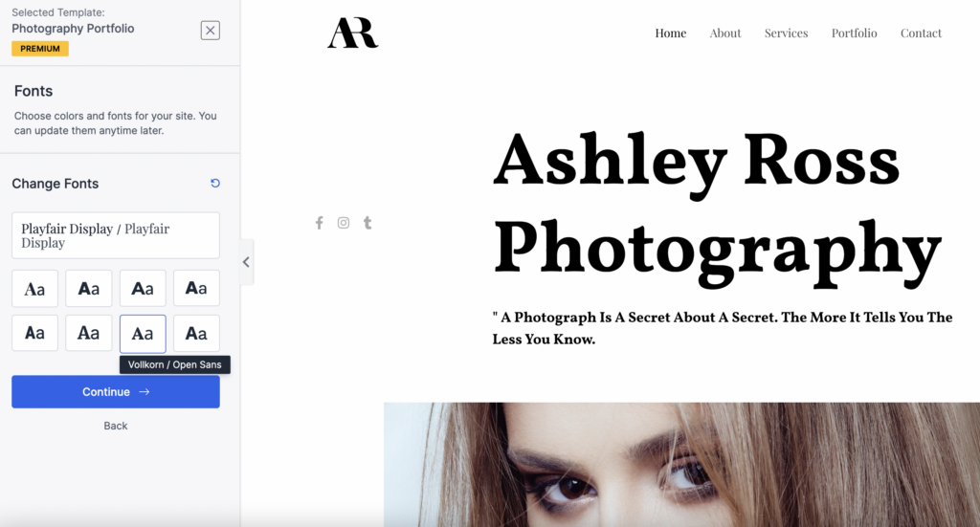Click the AR logo in the header
980x527 pixels.
tap(352, 33)
